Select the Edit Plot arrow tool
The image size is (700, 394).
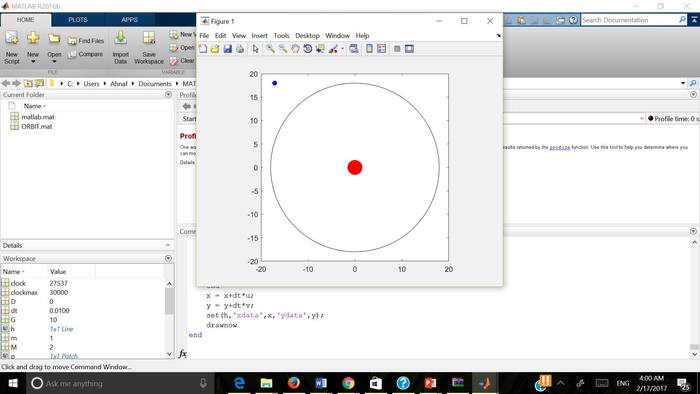pyautogui.click(x=255, y=49)
